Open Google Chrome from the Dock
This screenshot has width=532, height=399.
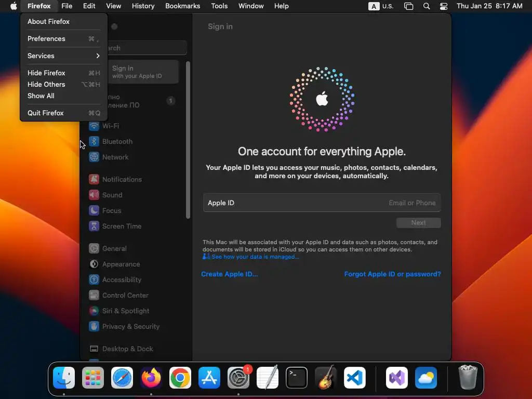coord(180,378)
